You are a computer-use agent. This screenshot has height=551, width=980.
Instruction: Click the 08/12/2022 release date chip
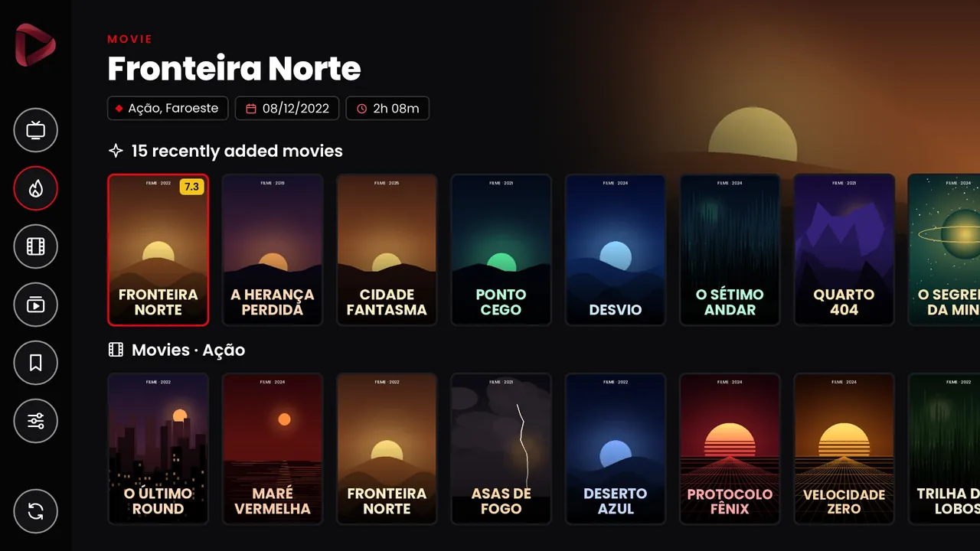pos(287,109)
